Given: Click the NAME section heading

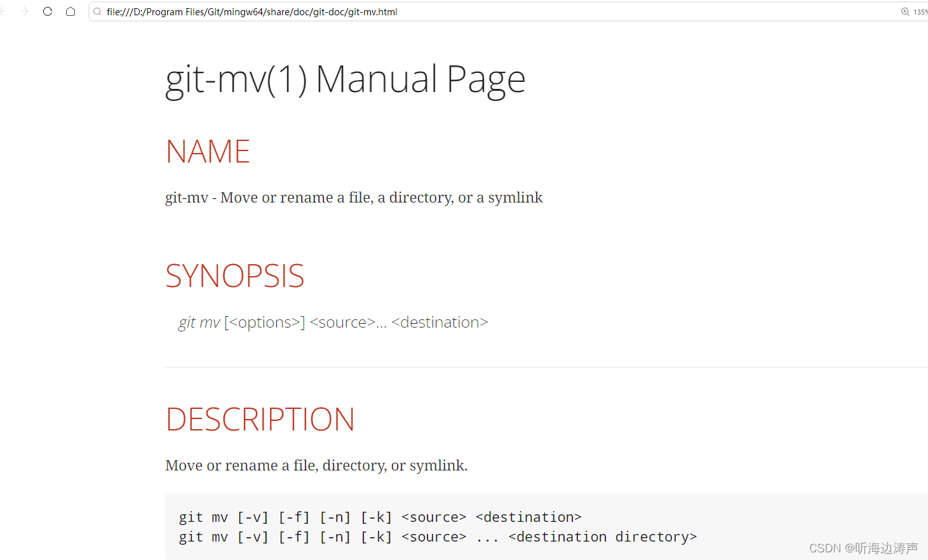Looking at the screenshot, I should click(208, 152).
